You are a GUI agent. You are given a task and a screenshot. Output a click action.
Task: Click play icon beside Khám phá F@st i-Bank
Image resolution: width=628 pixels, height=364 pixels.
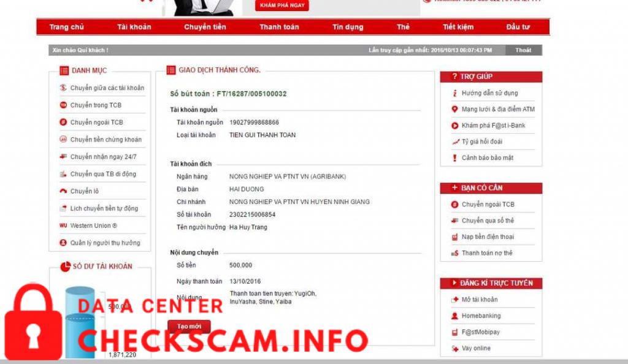click(454, 125)
